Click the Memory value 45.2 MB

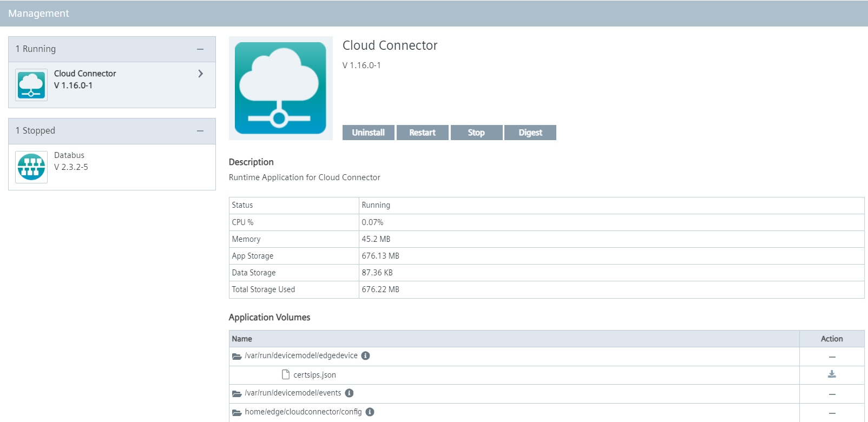tap(376, 239)
